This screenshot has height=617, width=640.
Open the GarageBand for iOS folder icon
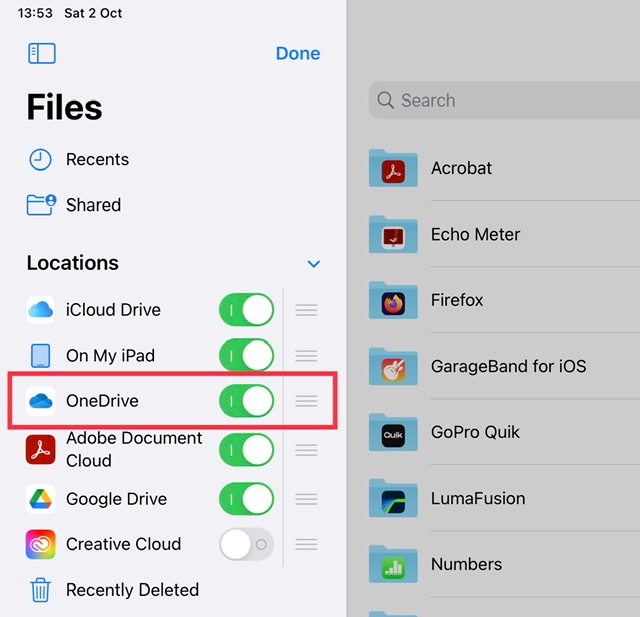click(393, 366)
